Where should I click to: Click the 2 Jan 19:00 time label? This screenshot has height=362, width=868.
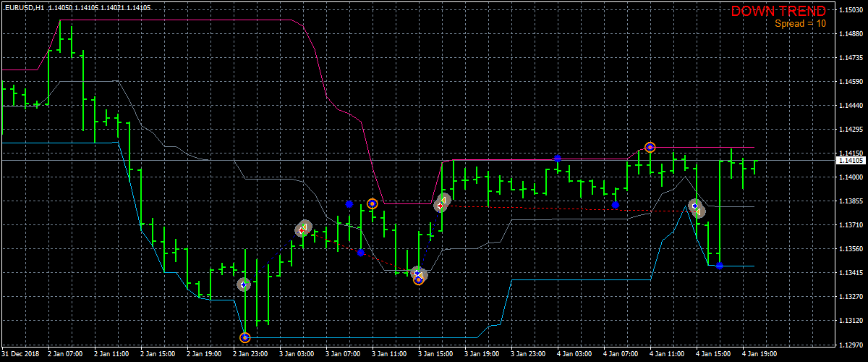click(205, 355)
